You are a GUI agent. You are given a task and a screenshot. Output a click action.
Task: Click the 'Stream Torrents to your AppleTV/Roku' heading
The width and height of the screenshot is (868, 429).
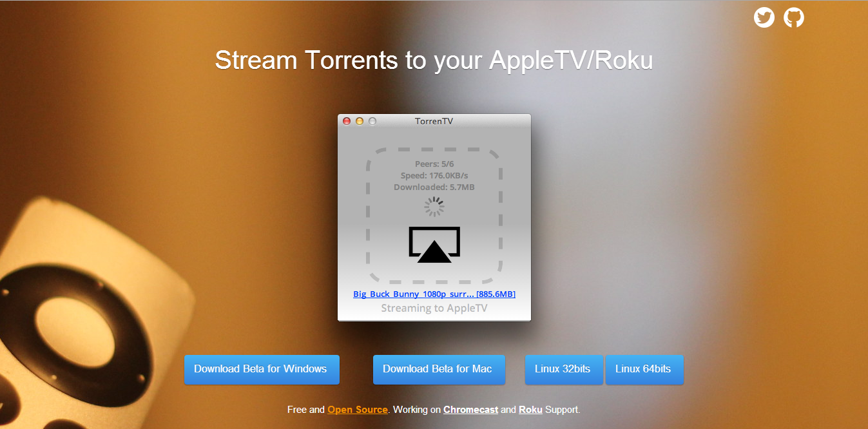(434, 61)
